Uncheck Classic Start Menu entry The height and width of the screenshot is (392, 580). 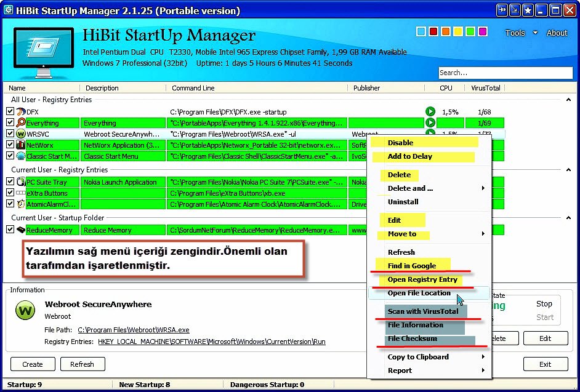10,156
